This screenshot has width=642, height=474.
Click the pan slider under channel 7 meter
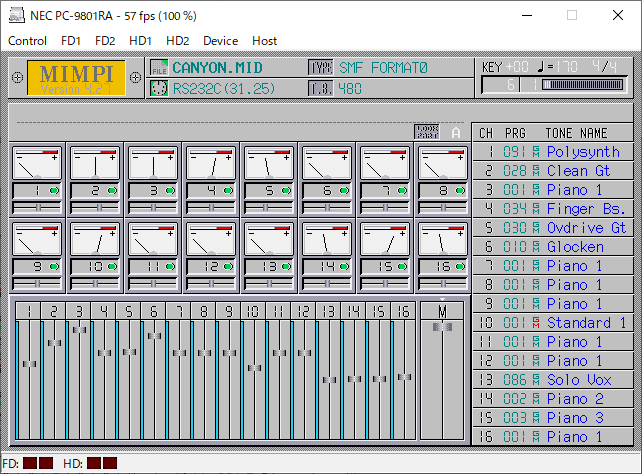click(x=385, y=208)
